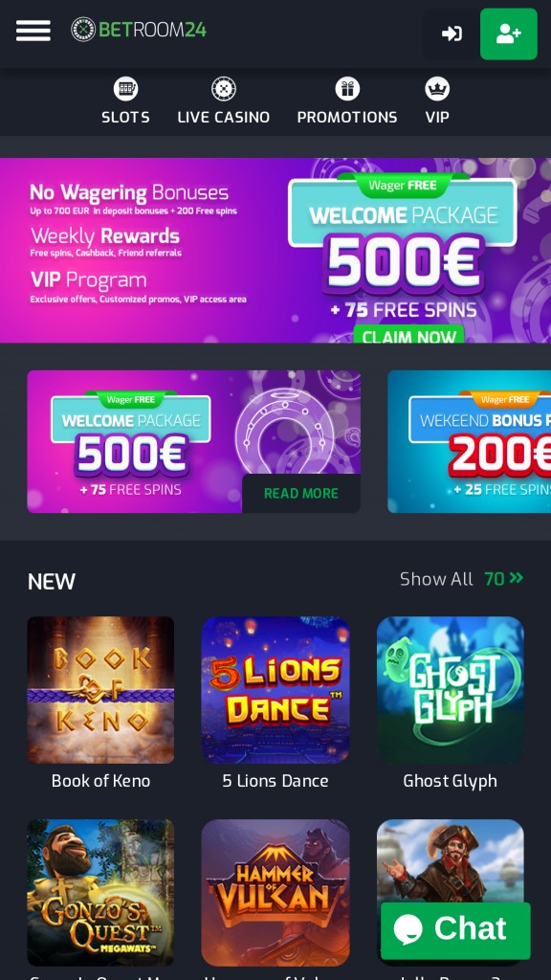Open the VIP crown icon

coord(437,89)
